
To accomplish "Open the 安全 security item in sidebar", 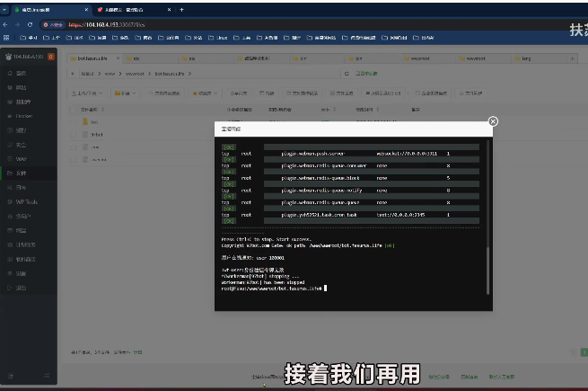I will [21, 145].
